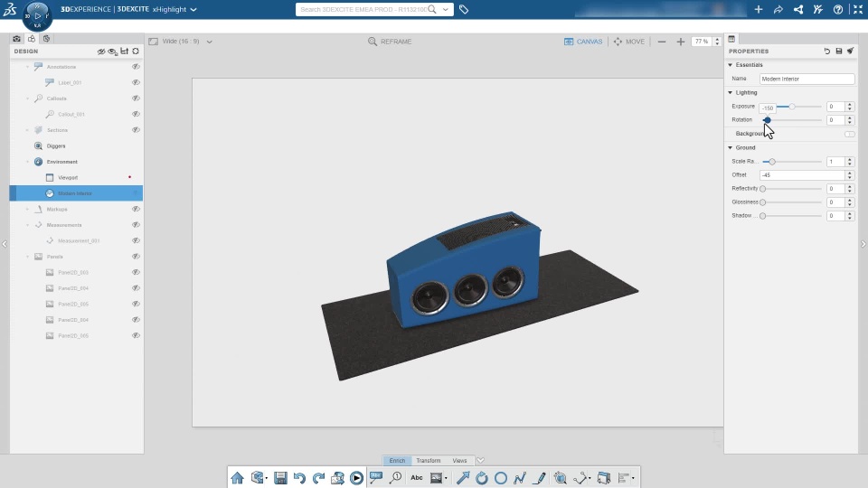Select the circular rotate arrow markup tool
This screenshot has height=488, width=868.
point(482,477)
